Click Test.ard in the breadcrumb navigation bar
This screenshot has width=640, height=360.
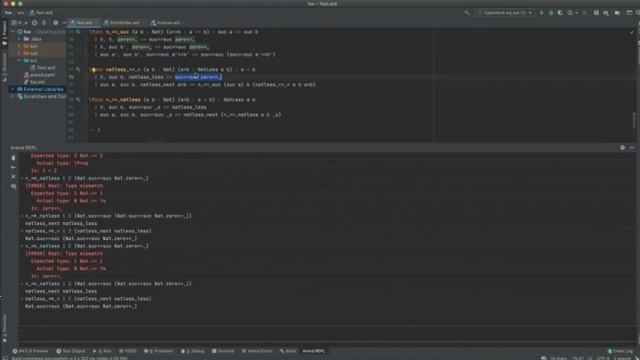coord(41,13)
